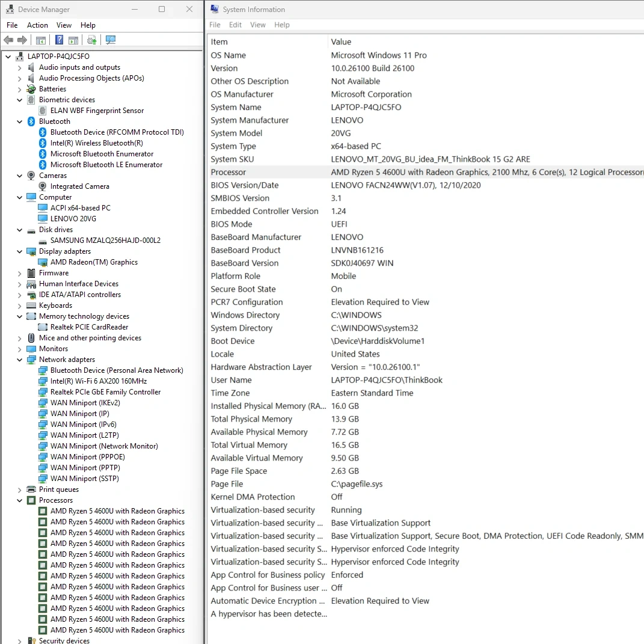This screenshot has height=644, width=644.
Task: Select Intel(R) Wi-Fi 6 AX200 160MHz adapter
Action: tap(99, 381)
